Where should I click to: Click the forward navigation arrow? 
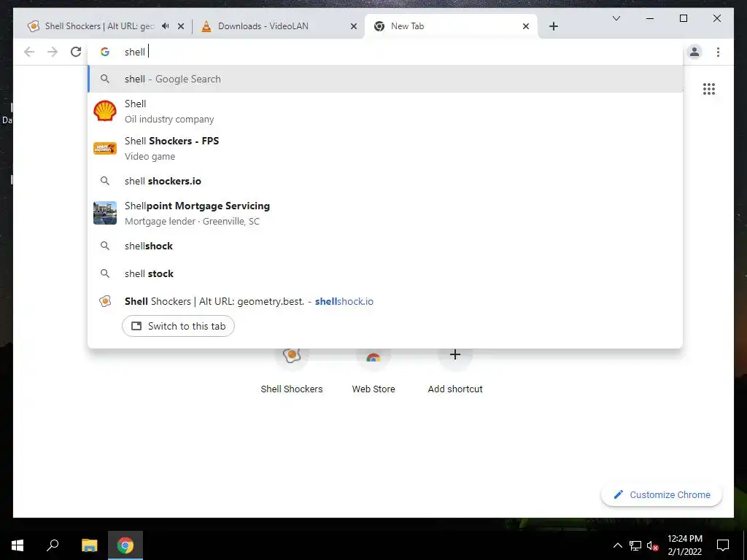click(53, 52)
